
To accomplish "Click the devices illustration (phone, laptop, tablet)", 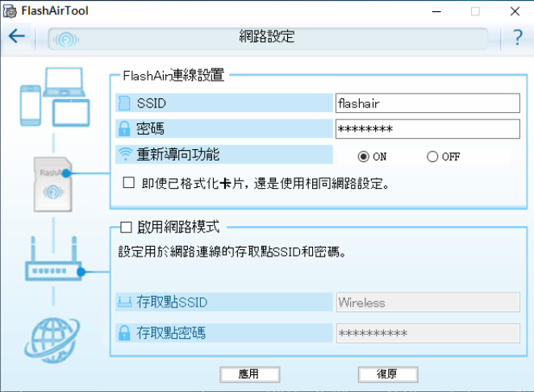I will 55,97.
